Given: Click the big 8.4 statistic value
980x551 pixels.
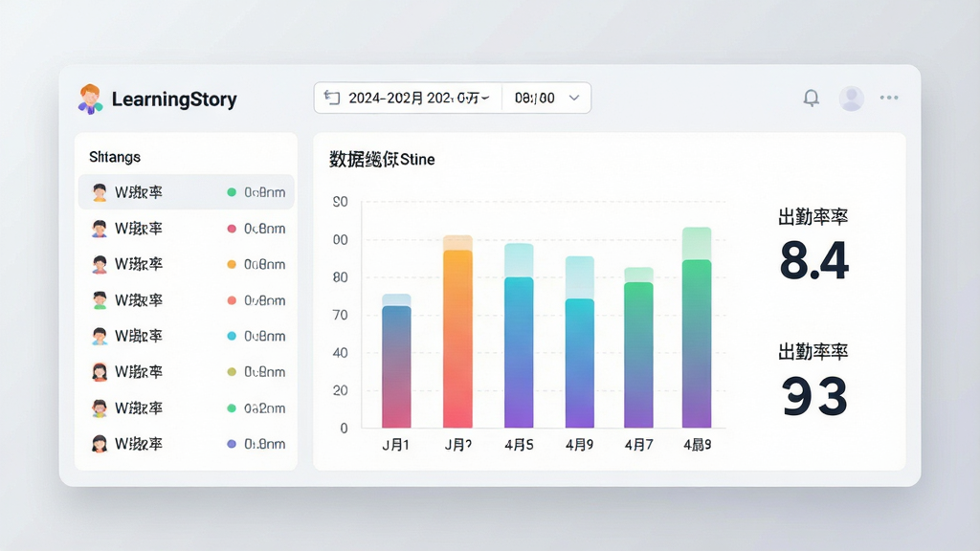Looking at the screenshot, I should point(814,260).
